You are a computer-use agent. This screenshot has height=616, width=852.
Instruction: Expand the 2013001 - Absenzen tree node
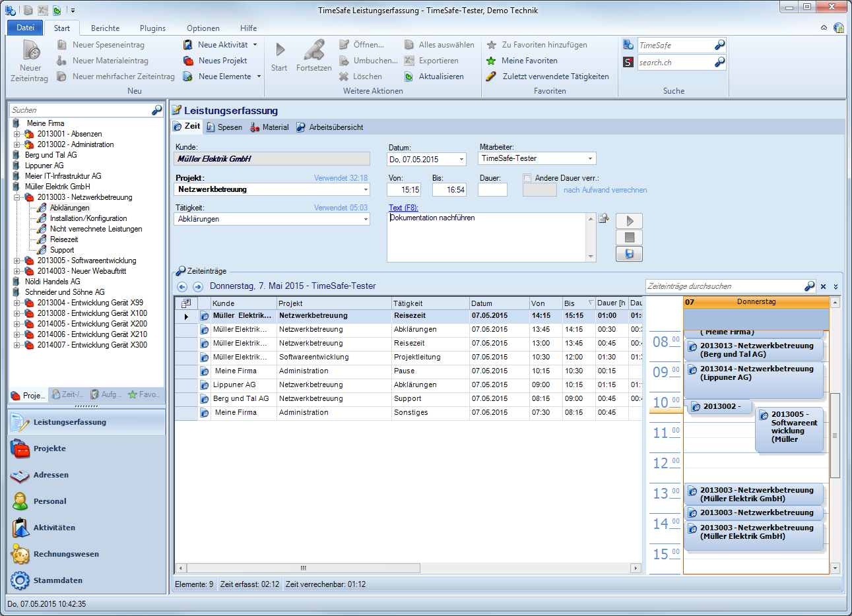(16, 134)
